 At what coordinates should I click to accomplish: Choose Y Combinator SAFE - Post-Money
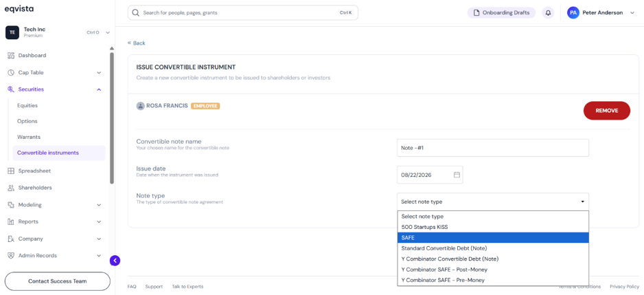coord(493,270)
